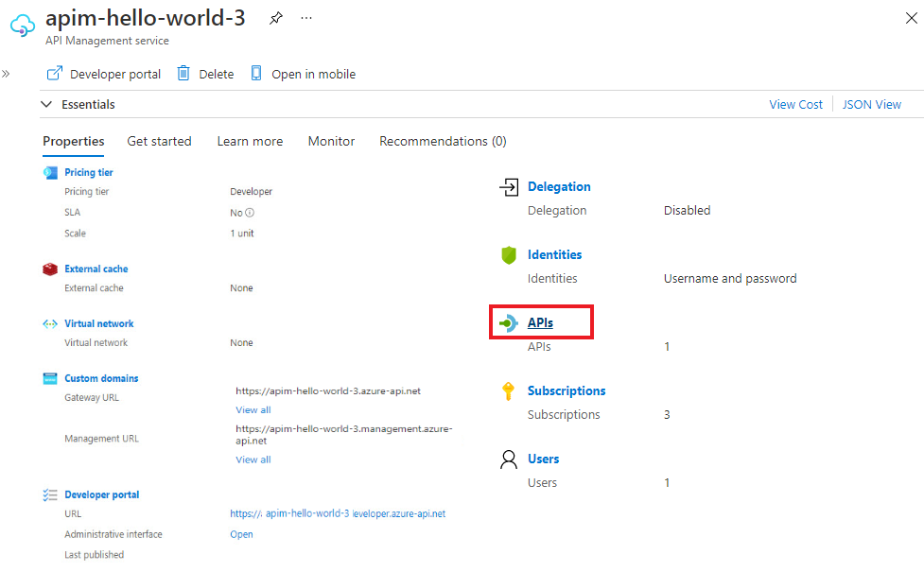The width and height of the screenshot is (924, 572).
Task: Click the Custom domains icon
Action: (50, 378)
